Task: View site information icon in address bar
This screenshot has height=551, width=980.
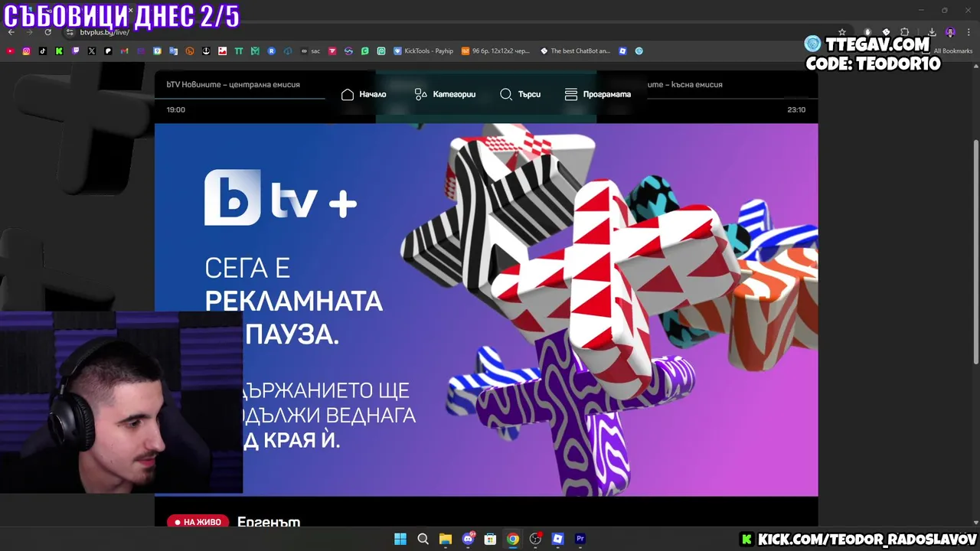Action: (x=70, y=32)
